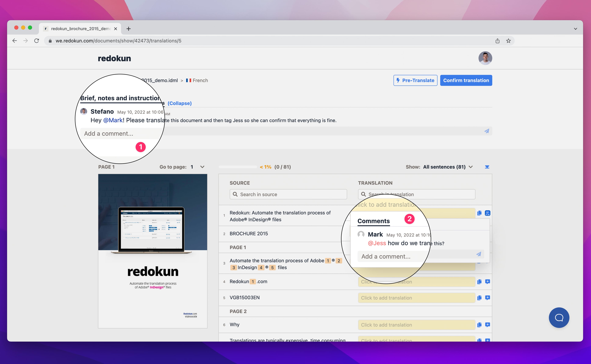
Task: Click the magnifier icon in Search in source
Action: pyautogui.click(x=235, y=194)
